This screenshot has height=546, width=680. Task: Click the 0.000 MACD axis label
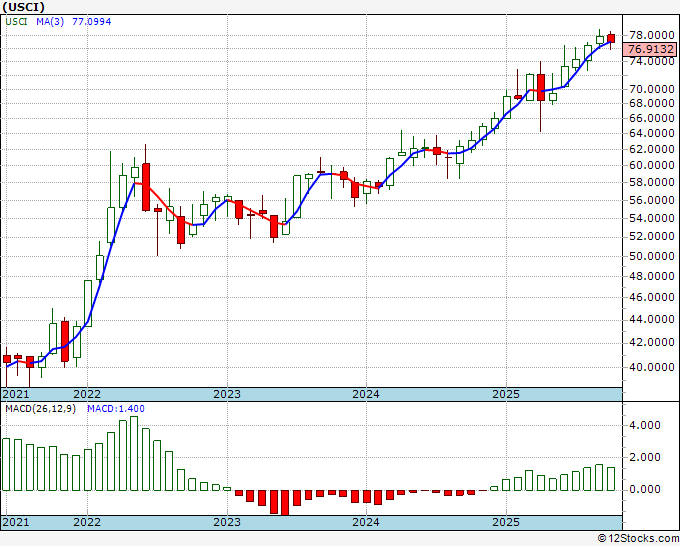pyautogui.click(x=645, y=489)
